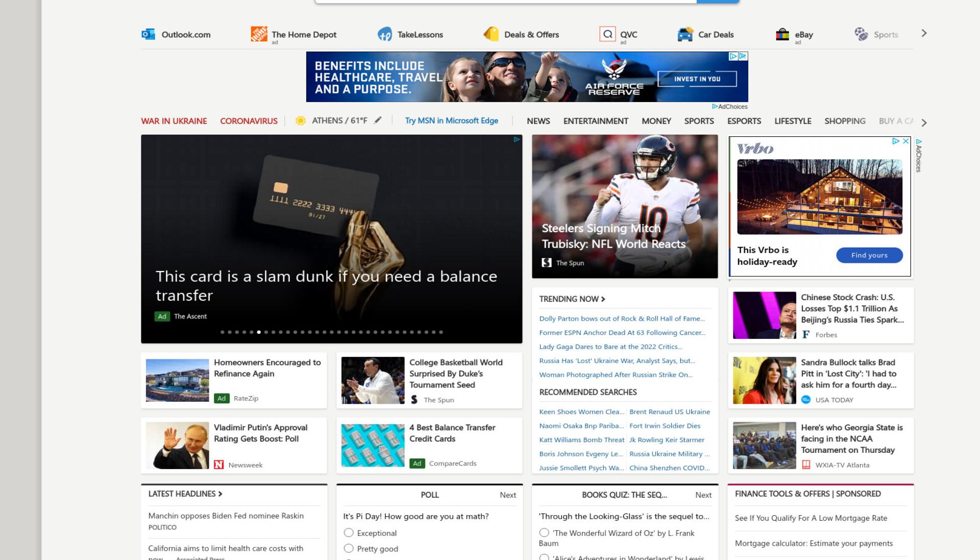Screen dimensions: 980x560
Task: Select the currently active carousel dot
Action: [x=259, y=332]
